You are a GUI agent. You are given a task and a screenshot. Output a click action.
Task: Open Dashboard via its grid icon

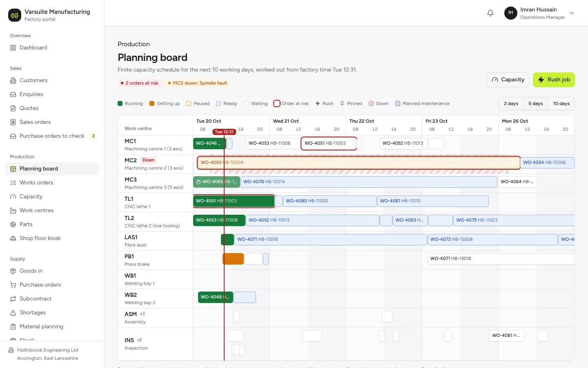[x=13, y=48]
